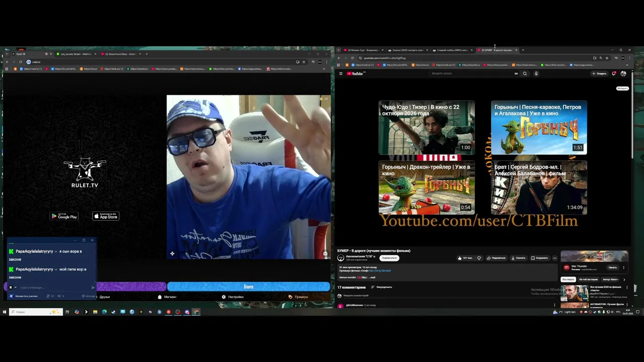Start YouTube voice search with microphone
Viewport: 644px width, 362px height.
pyautogui.click(x=536, y=73)
